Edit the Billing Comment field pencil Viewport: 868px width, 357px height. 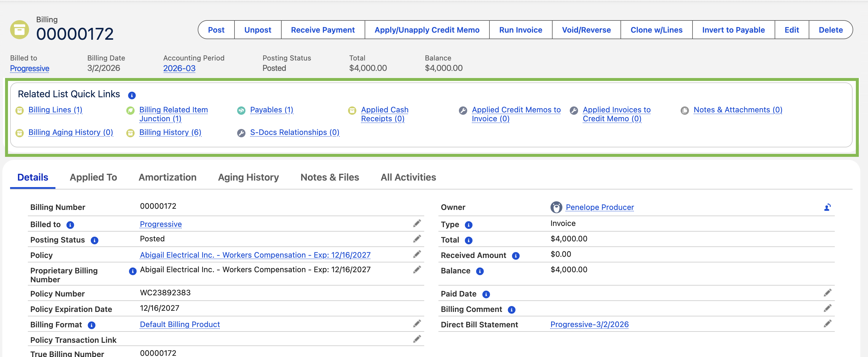(828, 308)
